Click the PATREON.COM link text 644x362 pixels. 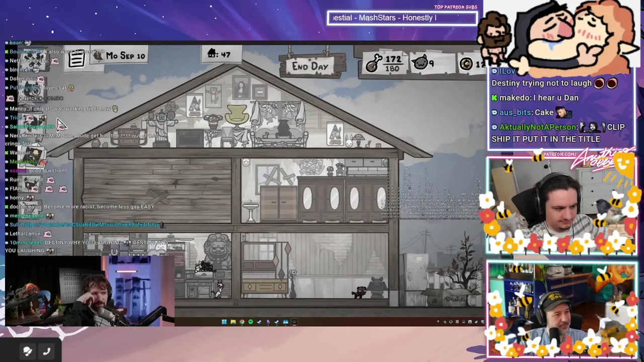pyautogui.click(x=559, y=154)
